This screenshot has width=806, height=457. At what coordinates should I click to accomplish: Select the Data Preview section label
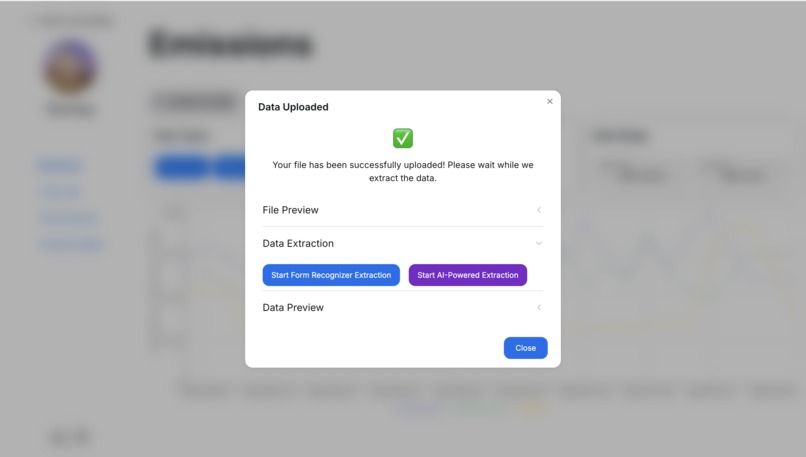point(293,307)
